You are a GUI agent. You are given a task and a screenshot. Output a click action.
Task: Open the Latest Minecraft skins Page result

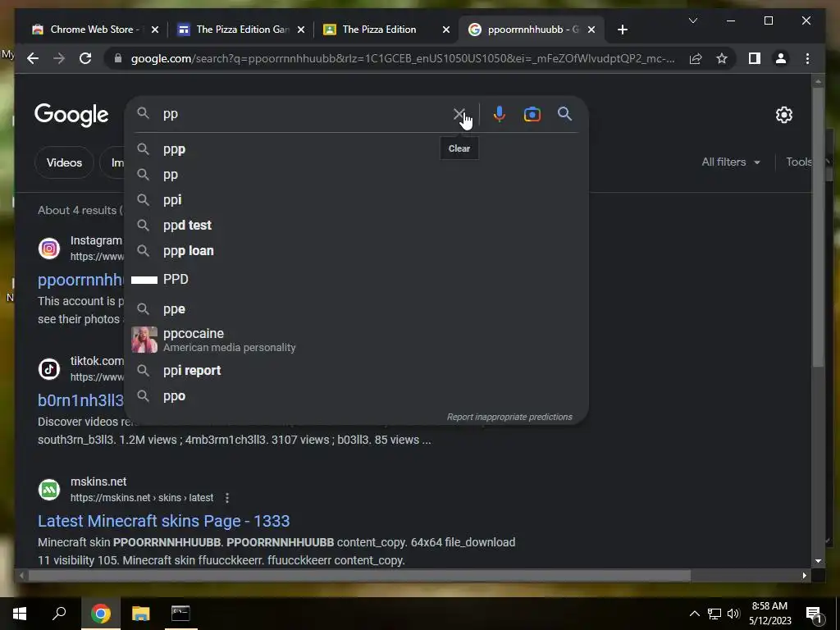[164, 521]
